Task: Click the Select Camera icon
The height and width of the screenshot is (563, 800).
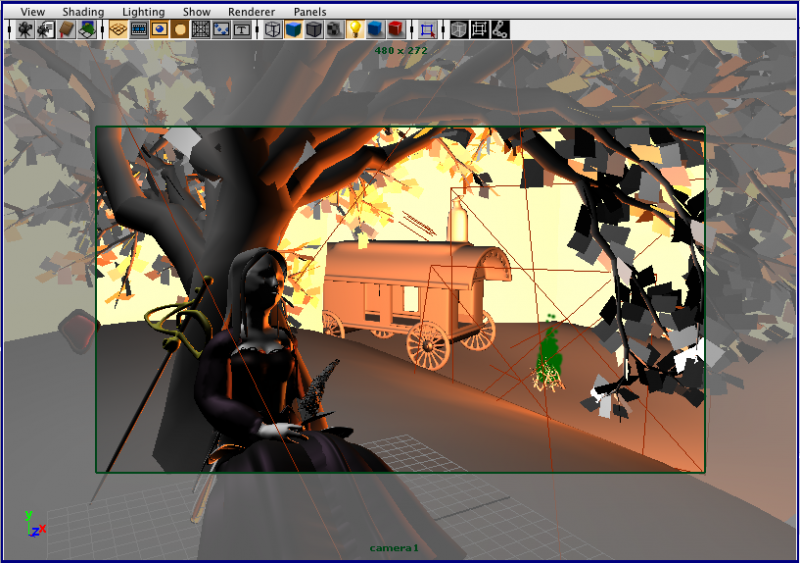Action: 25,30
